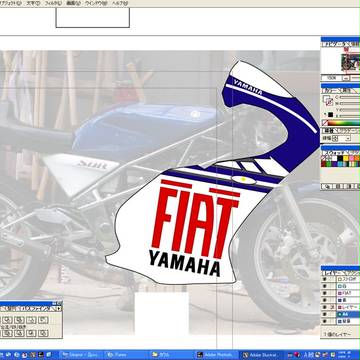Open the フィルタ (Filter) menu
360x360 pixels.
click(53, 3)
